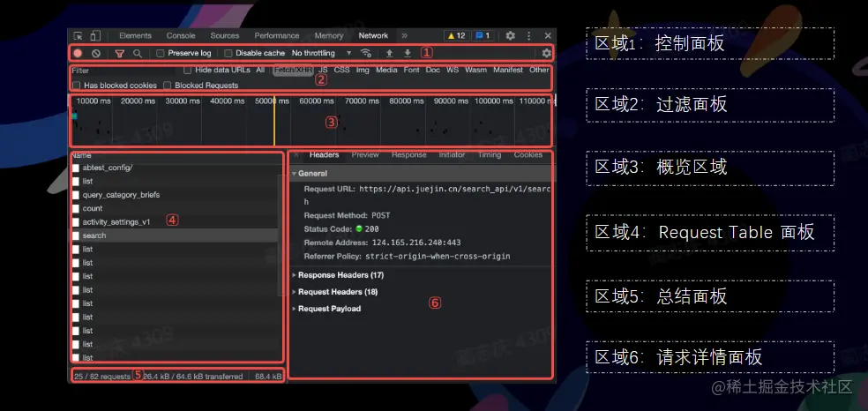Toggle the Fetch/XHR filter

[293, 71]
